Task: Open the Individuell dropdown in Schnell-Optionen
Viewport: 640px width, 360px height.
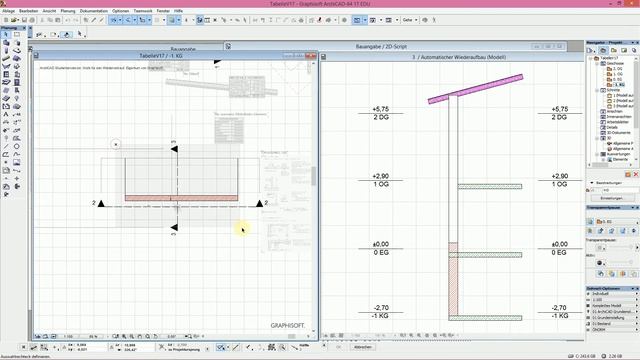Action: click(x=612, y=294)
